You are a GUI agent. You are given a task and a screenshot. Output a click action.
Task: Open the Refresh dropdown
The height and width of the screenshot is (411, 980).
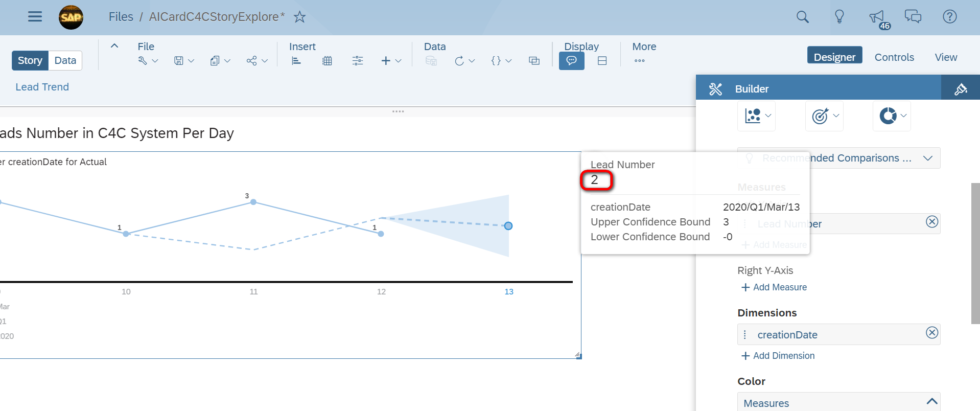coord(464,61)
